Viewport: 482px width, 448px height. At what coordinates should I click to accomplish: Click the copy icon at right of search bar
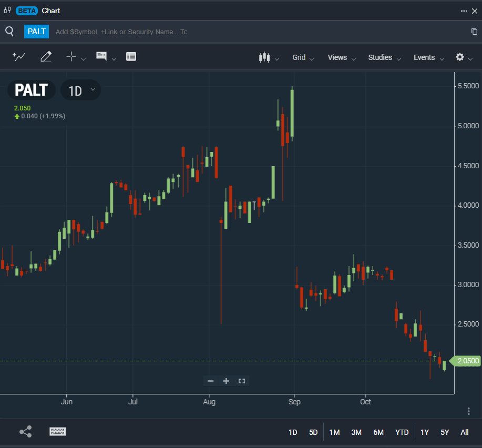tap(474, 32)
